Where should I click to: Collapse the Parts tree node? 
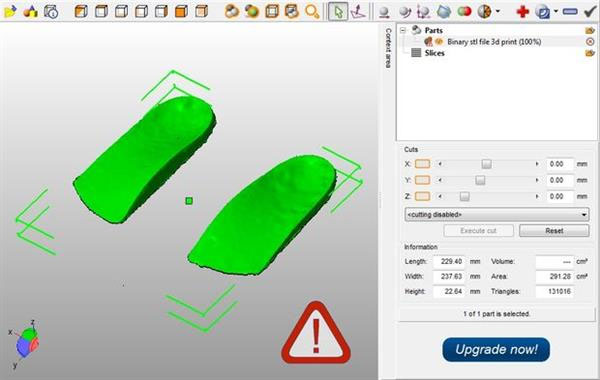pyautogui.click(x=403, y=30)
